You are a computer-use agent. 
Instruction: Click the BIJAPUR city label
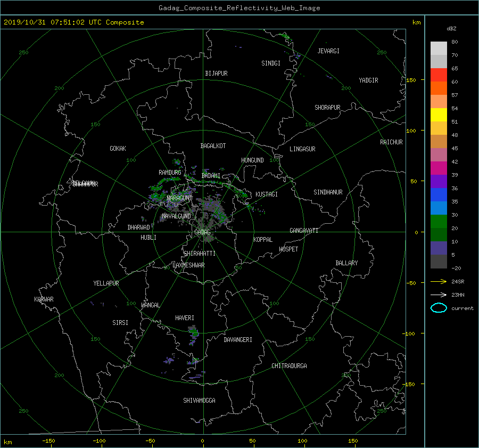[x=216, y=74]
